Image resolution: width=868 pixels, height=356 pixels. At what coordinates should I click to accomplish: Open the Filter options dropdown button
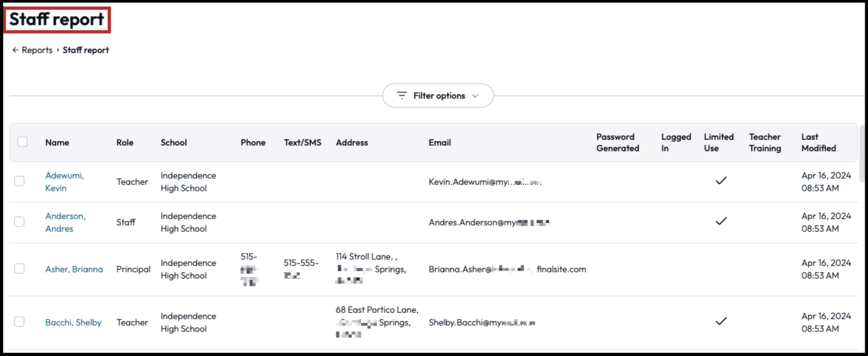point(438,96)
